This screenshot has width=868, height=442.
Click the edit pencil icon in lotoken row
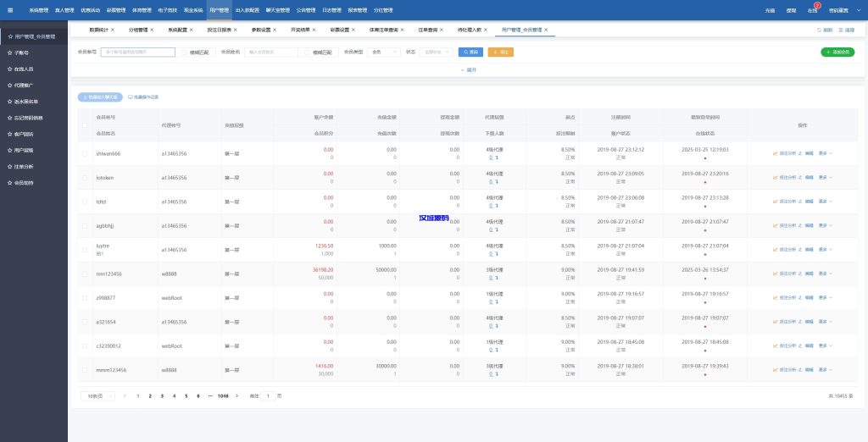click(801, 178)
